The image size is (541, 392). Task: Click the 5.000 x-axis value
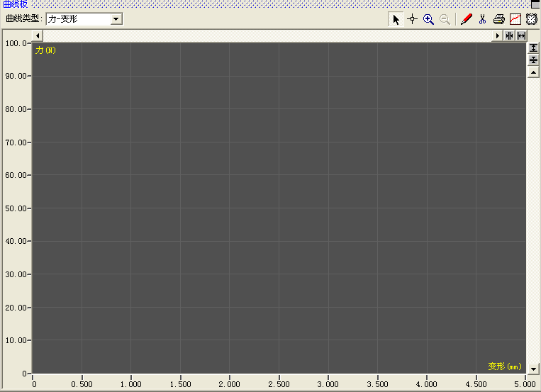[x=525, y=384]
